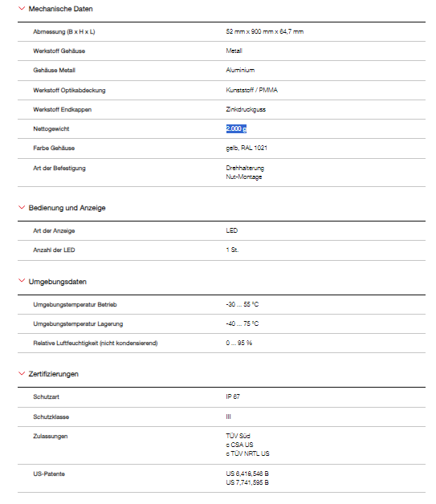This screenshot has width=436, height=504.
Task: Click the TÜV Süd approval entry
Action: click(238, 436)
